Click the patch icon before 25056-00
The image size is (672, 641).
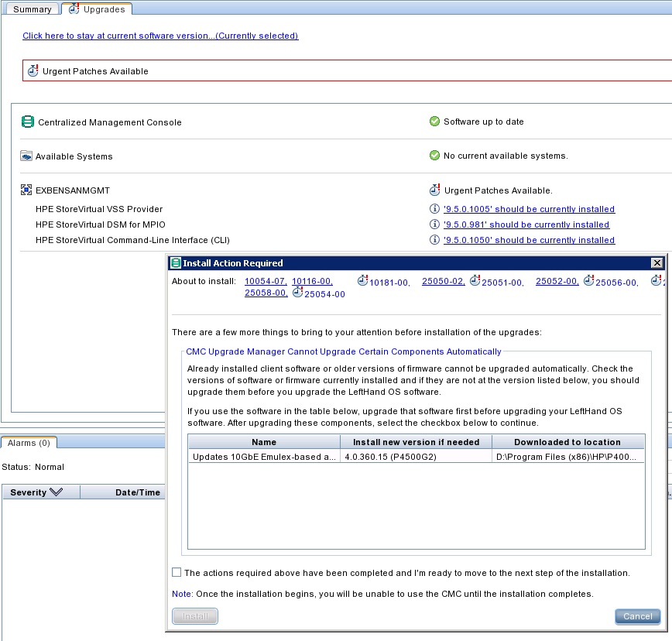coord(589,281)
